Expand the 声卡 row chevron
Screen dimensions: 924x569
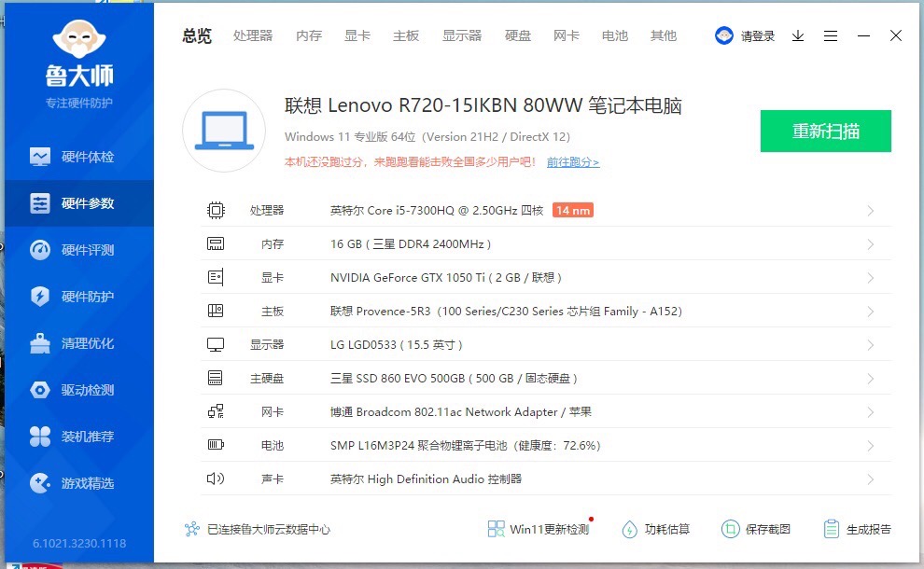coord(871,479)
